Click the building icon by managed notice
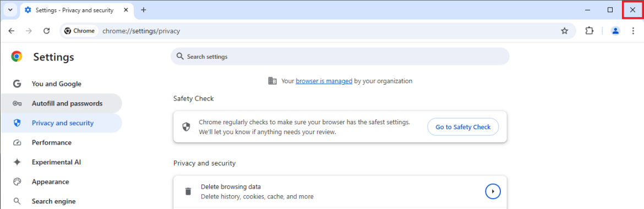Viewport: 644px width, 209px height. [272, 81]
